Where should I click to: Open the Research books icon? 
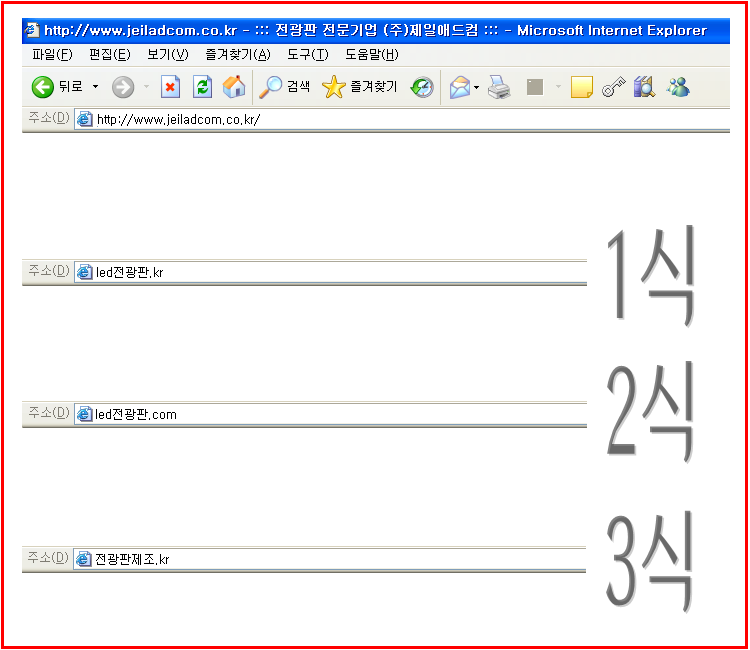644,87
